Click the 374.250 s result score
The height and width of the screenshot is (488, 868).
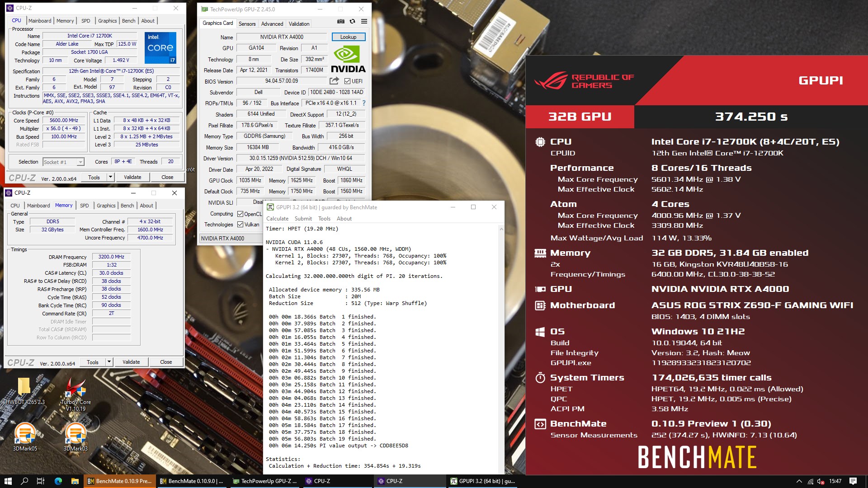pyautogui.click(x=751, y=117)
